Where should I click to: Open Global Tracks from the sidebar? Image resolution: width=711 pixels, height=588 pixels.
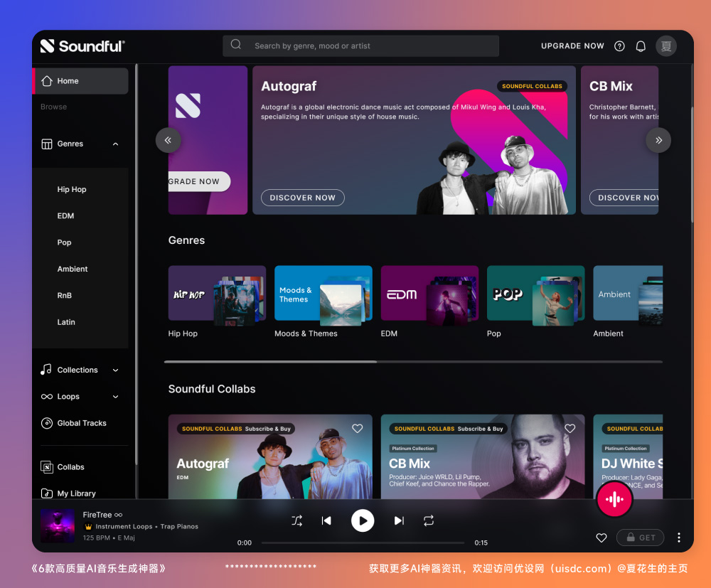coord(82,423)
